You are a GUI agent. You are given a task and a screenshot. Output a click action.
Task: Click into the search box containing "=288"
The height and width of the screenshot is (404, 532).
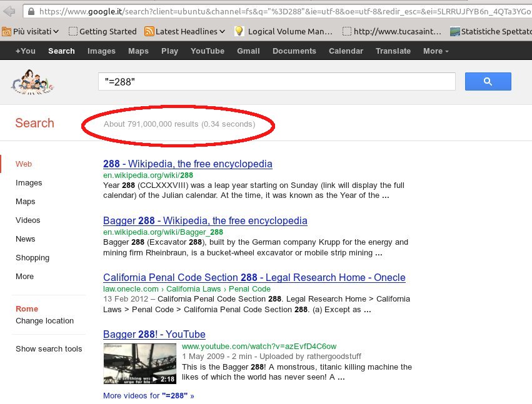tap(275, 81)
